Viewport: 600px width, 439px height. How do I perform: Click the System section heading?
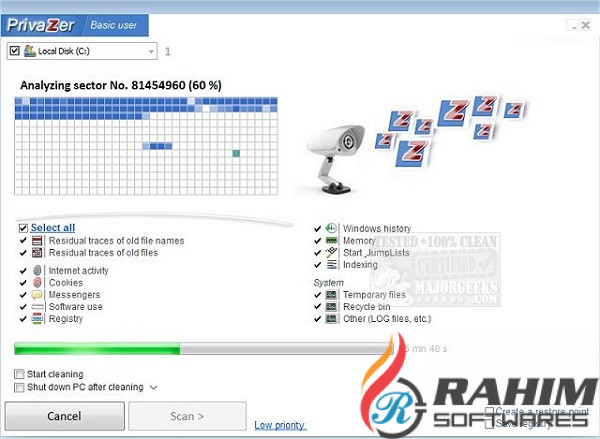pyautogui.click(x=328, y=283)
